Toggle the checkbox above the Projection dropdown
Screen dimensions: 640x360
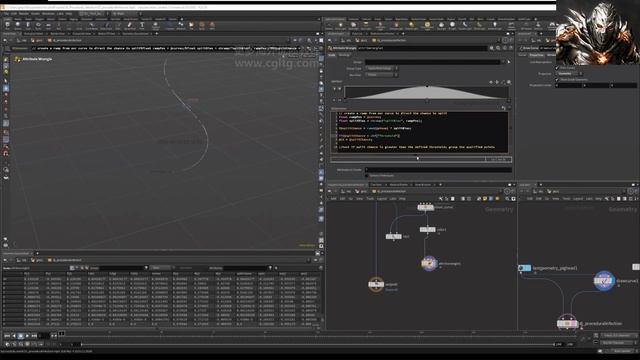tap(557, 68)
